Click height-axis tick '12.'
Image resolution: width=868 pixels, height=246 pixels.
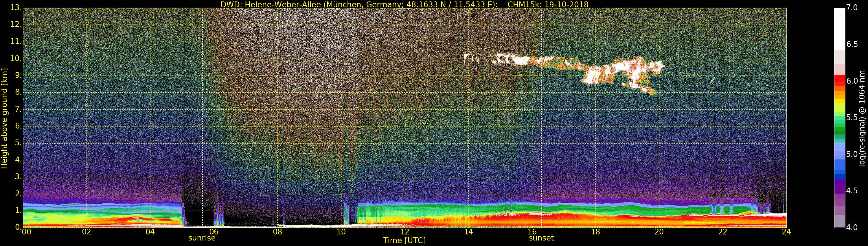coord(16,25)
